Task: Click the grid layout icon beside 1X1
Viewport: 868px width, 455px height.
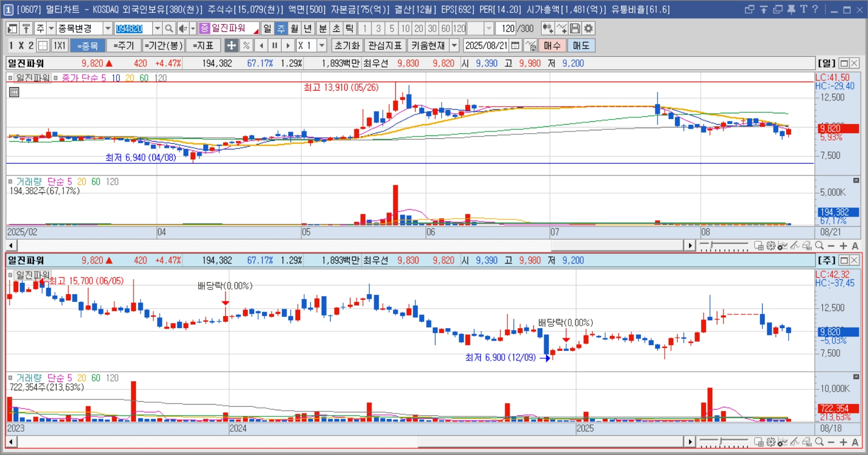Action: (42, 45)
